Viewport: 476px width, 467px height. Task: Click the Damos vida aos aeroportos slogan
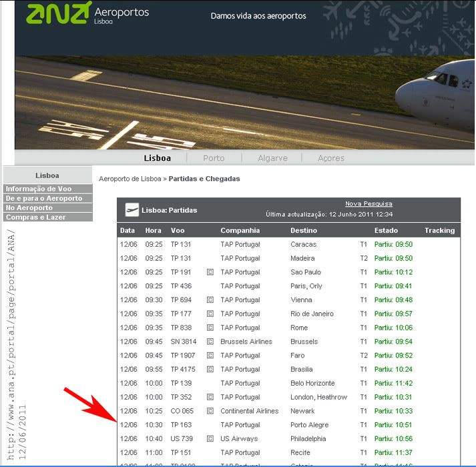(258, 16)
